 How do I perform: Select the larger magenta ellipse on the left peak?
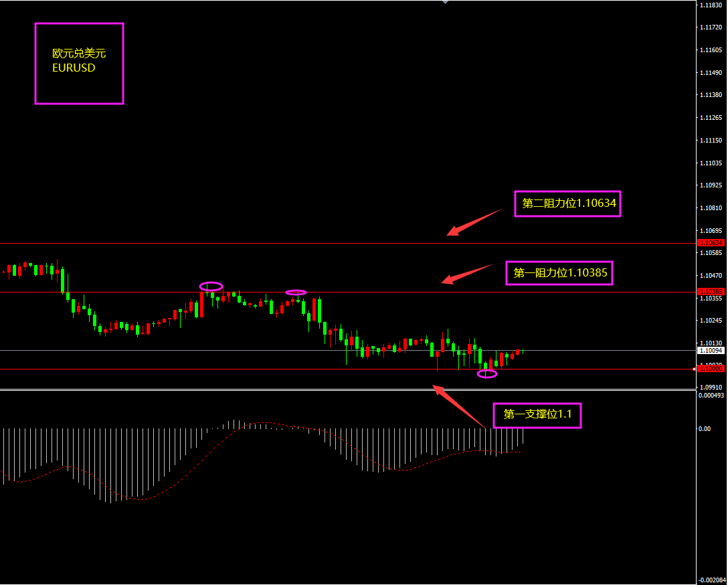(x=211, y=286)
